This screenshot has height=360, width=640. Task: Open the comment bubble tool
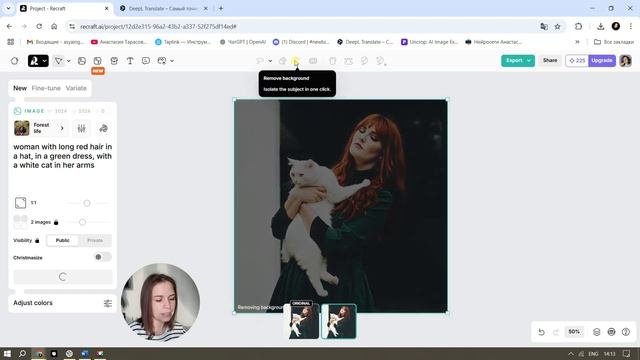[146, 61]
